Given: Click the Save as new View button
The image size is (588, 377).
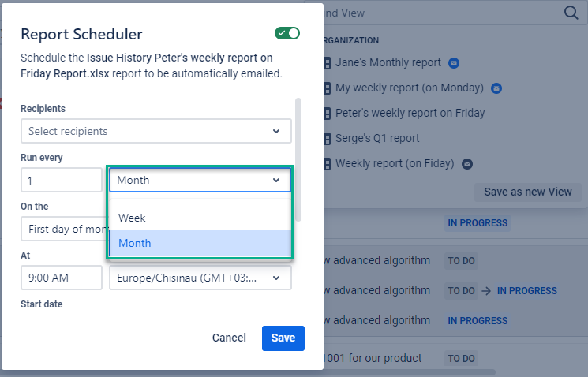Looking at the screenshot, I should tap(528, 192).
